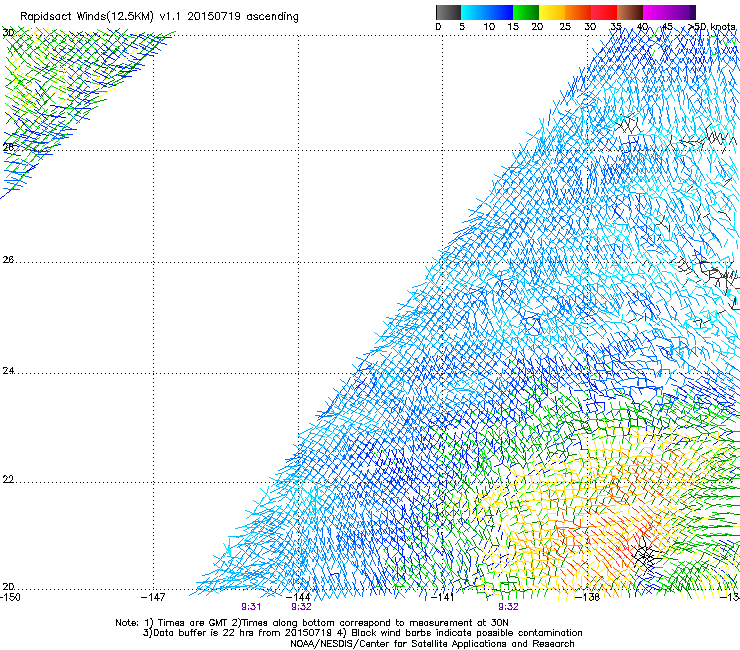Click the latitude axis label '22'
The height and width of the screenshot is (650, 740).
[8, 480]
